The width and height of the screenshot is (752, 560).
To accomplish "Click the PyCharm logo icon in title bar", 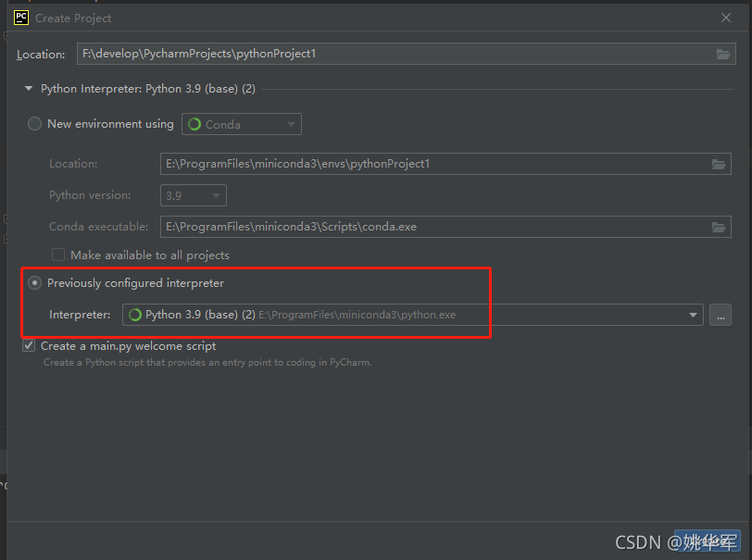I will (x=21, y=18).
